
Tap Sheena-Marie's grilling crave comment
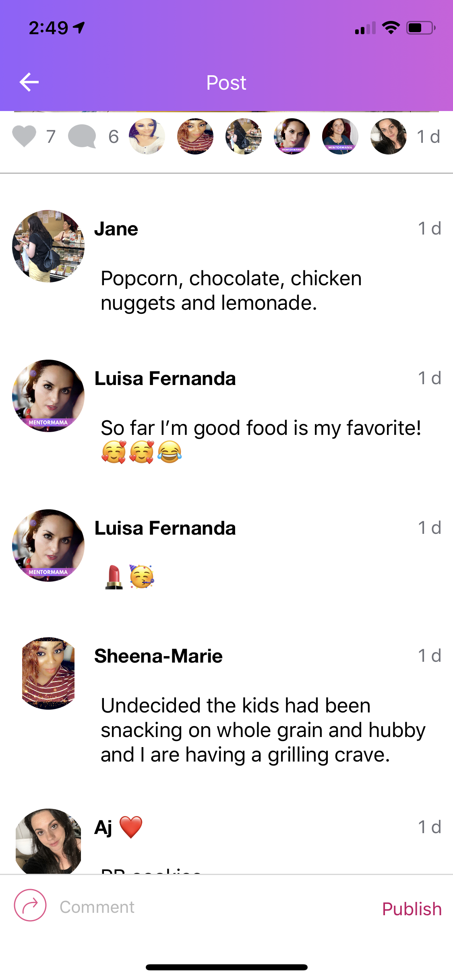point(263,730)
